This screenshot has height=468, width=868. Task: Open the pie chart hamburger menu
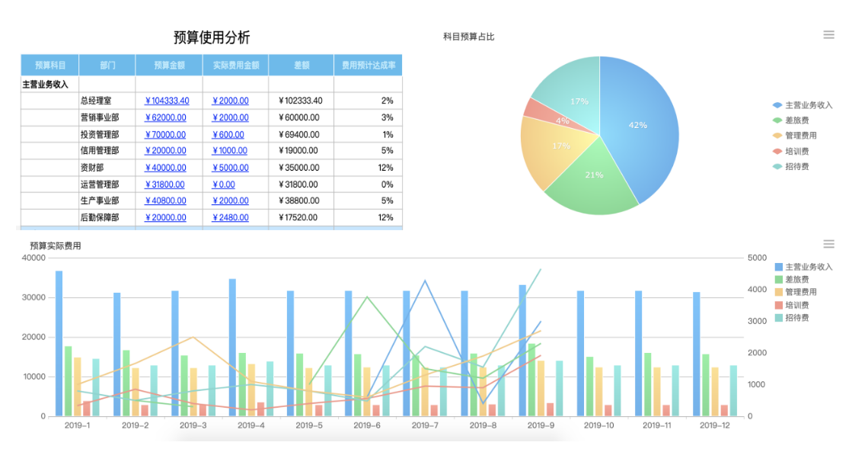[828, 34]
